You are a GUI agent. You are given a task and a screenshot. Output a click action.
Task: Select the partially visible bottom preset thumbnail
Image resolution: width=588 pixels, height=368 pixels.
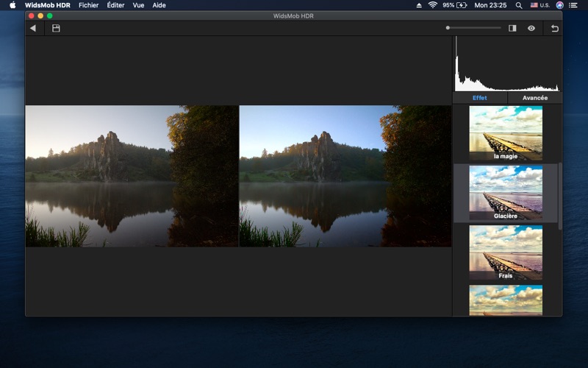(x=506, y=300)
